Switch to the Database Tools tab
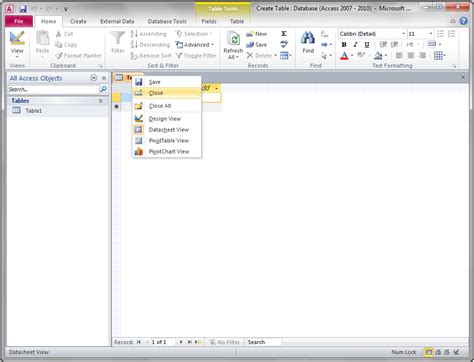Image resolution: width=474 pixels, height=362 pixels. (x=167, y=21)
